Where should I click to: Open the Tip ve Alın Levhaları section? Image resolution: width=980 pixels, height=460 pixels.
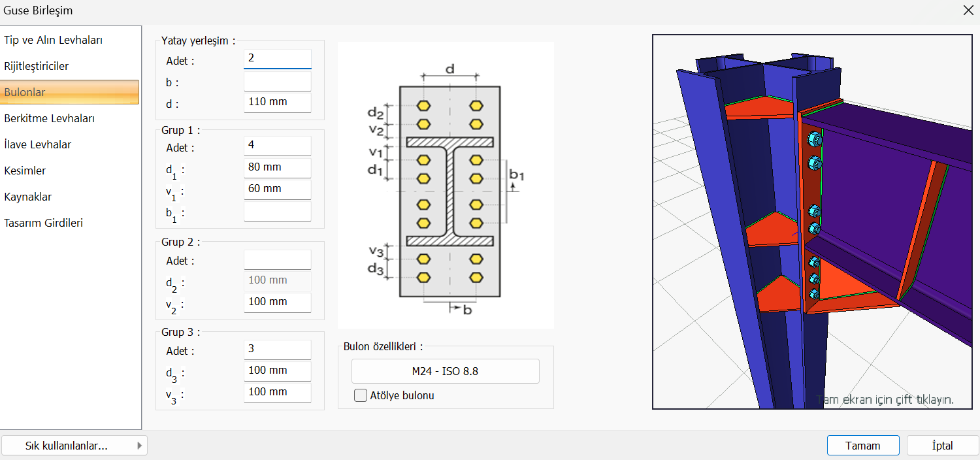point(54,40)
